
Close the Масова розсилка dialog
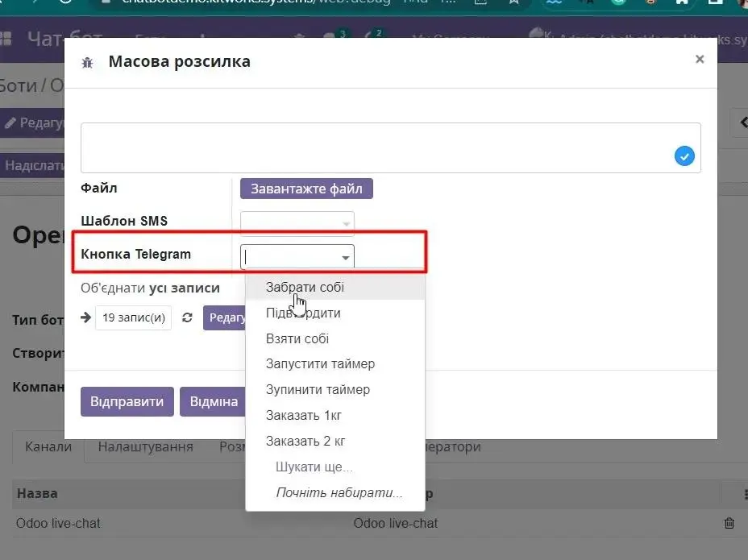point(699,59)
